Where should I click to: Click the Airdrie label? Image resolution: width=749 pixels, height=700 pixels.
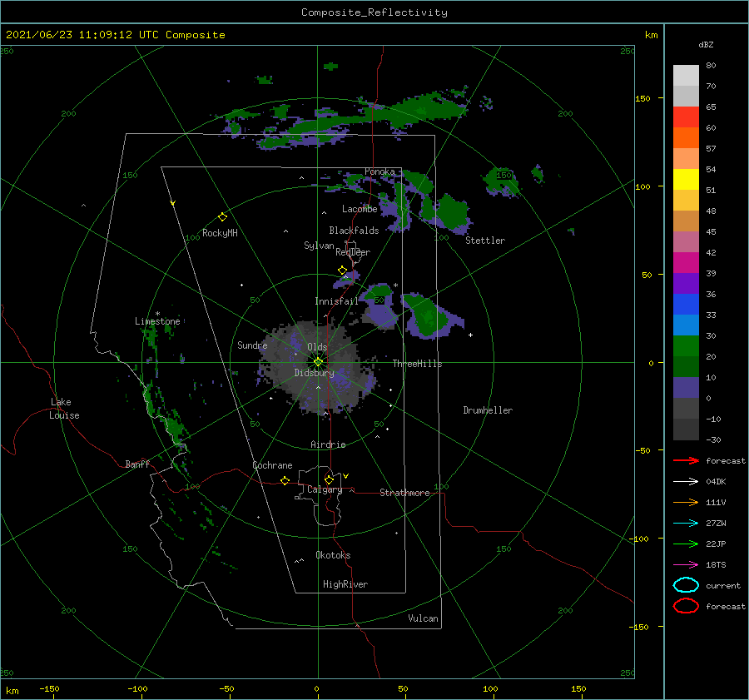[328, 444]
